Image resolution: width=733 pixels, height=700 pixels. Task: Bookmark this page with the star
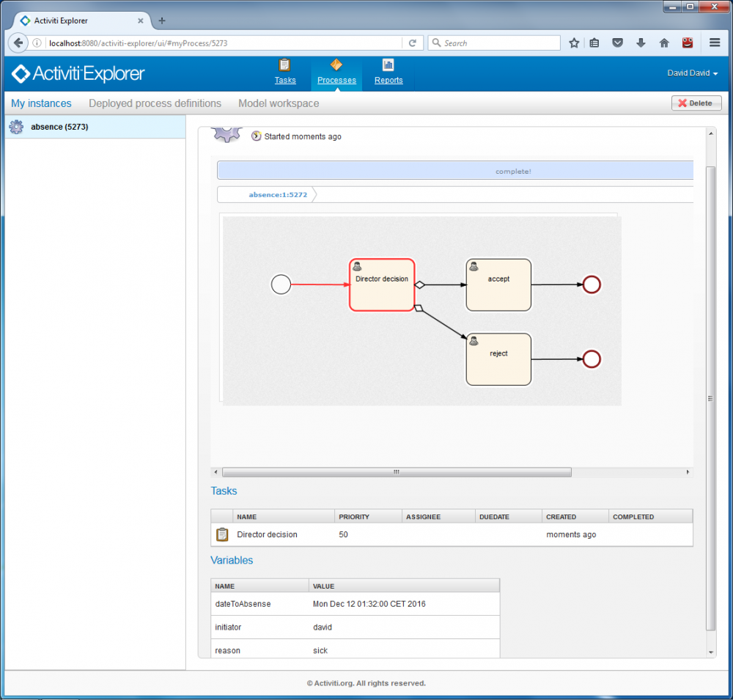(574, 43)
